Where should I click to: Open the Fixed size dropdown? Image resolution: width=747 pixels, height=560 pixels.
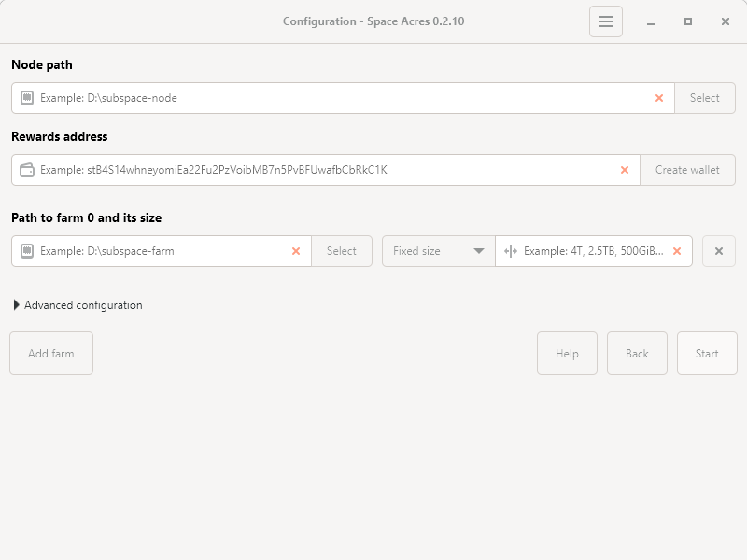(438, 251)
